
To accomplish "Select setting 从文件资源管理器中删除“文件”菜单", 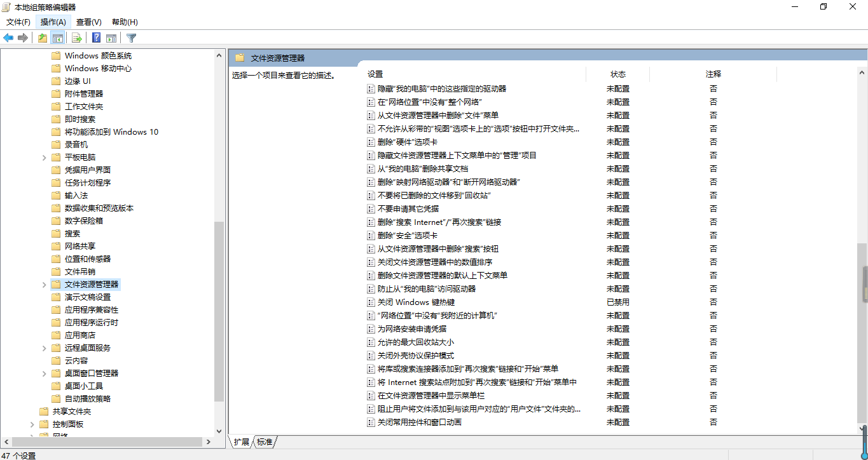I will [438, 116].
